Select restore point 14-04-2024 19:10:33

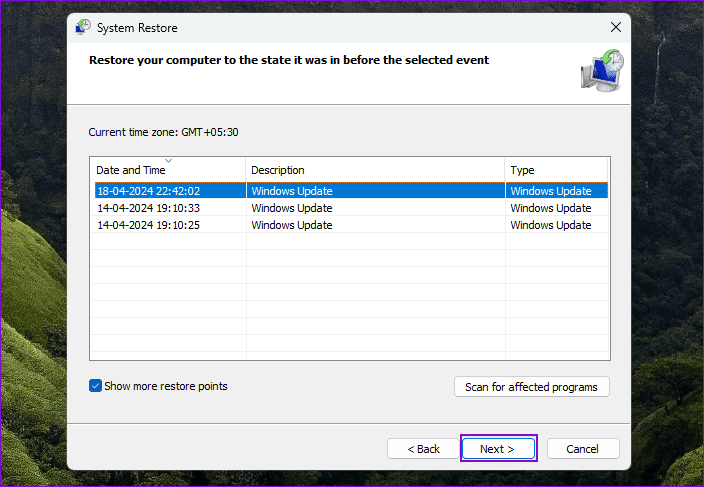tap(351, 208)
